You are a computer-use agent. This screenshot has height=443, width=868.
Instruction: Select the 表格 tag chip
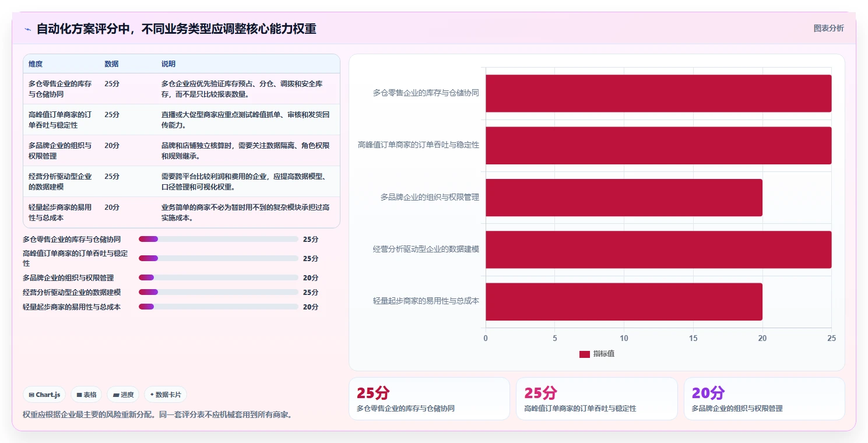[86, 395]
